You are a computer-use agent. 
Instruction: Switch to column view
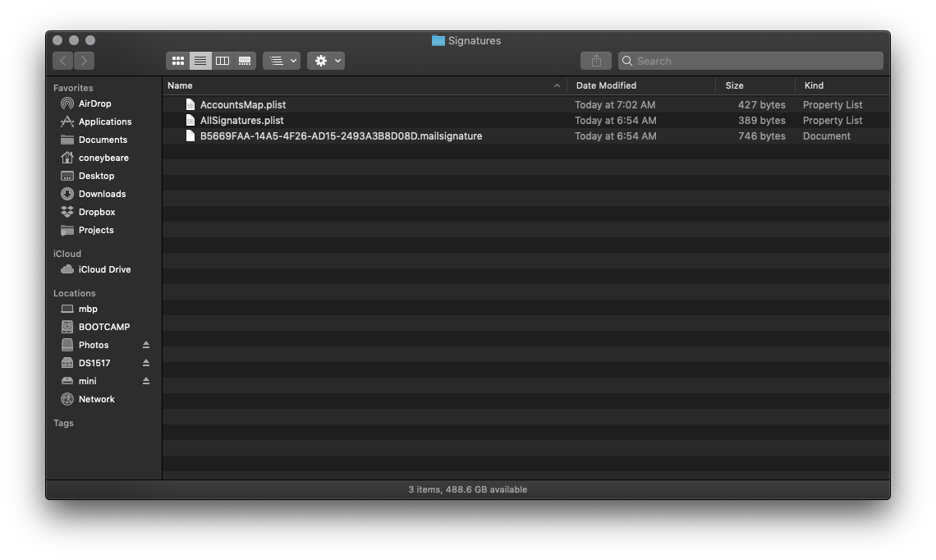tap(223, 61)
